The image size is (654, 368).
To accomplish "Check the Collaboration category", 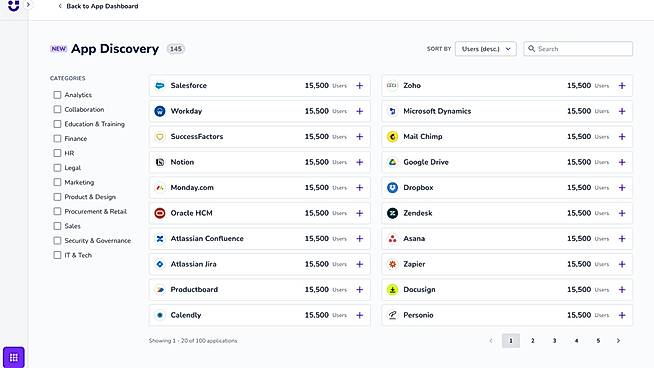I will pyautogui.click(x=57, y=109).
